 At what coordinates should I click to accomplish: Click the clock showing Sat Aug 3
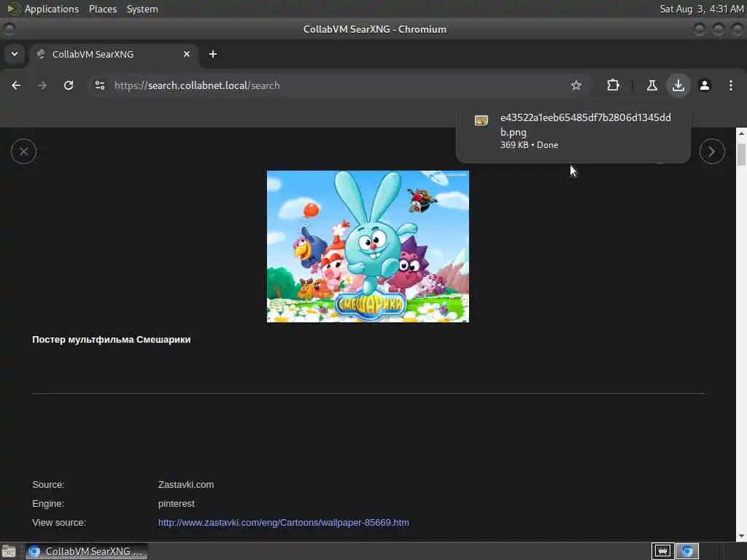[701, 9]
